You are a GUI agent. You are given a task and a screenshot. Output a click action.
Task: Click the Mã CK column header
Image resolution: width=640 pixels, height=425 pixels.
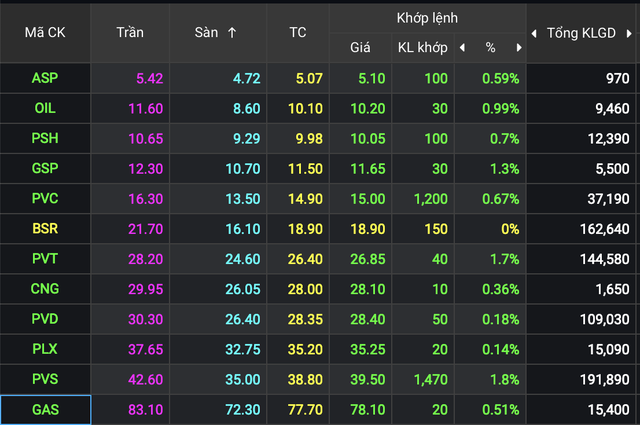pyautogui.click(x=44, y=32)
